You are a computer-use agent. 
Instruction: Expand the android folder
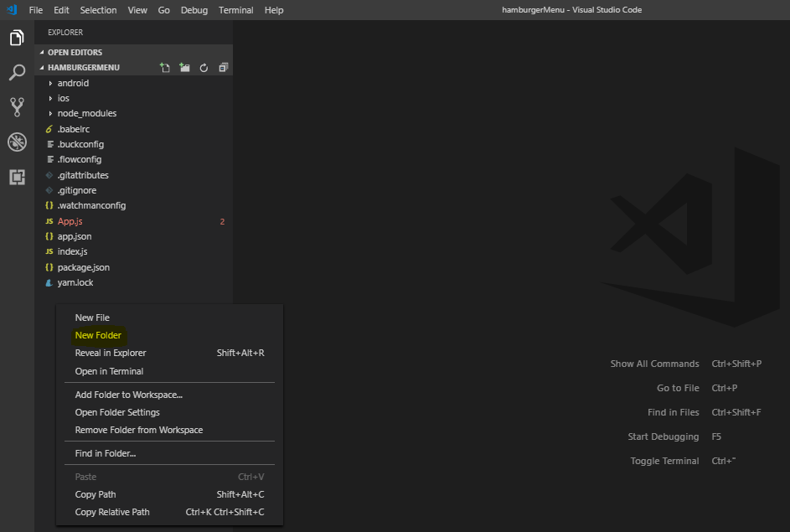[73, 82]
